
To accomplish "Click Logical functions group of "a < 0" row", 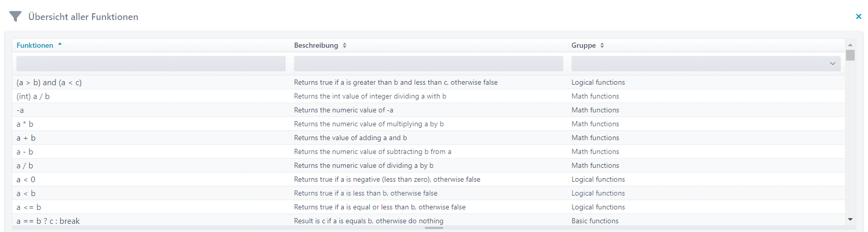I will pos(598,180).
